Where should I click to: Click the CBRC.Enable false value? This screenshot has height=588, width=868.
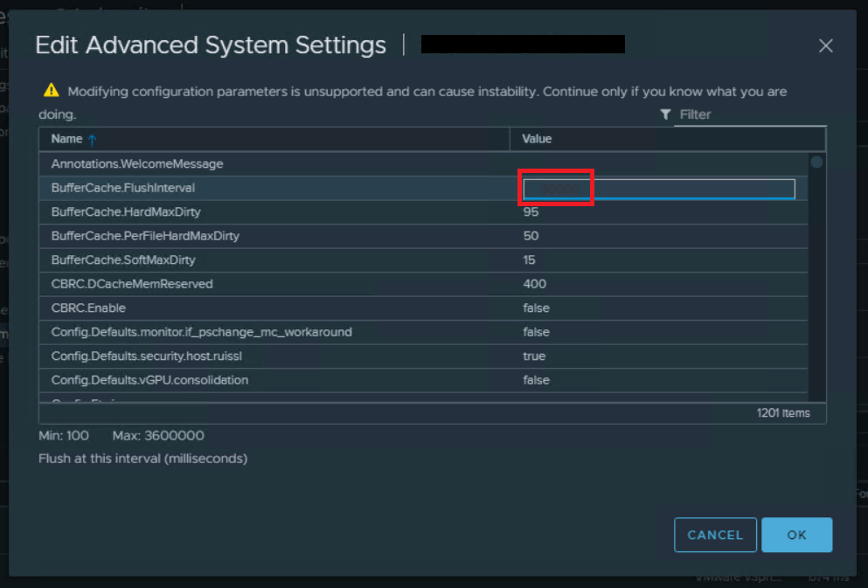(x=536, y=308)
